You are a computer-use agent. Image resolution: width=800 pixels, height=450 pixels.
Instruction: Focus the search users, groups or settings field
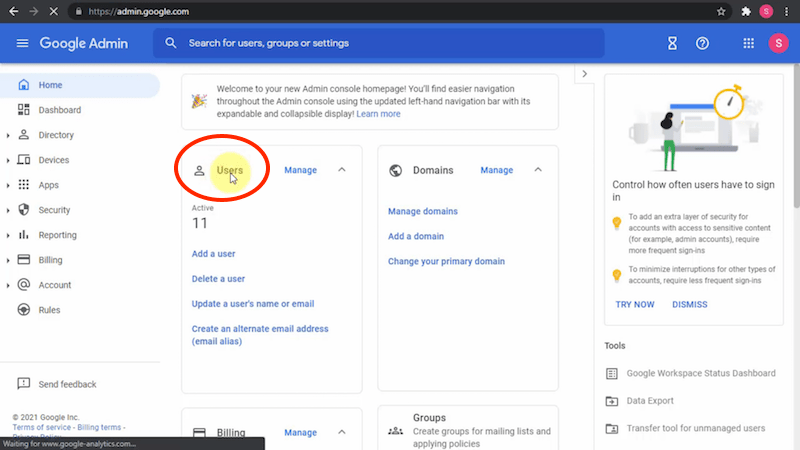379,43
